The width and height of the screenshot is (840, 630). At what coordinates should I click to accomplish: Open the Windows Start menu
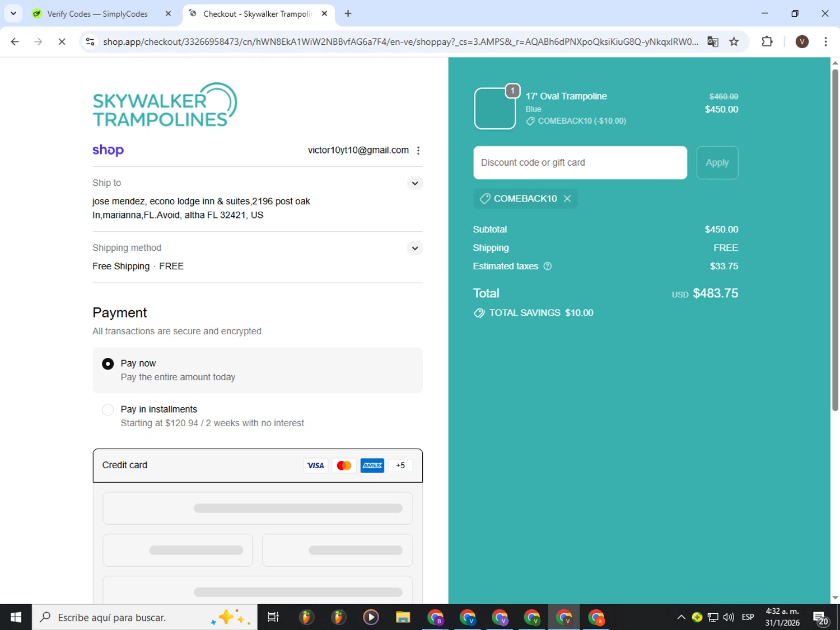[16, 618]
